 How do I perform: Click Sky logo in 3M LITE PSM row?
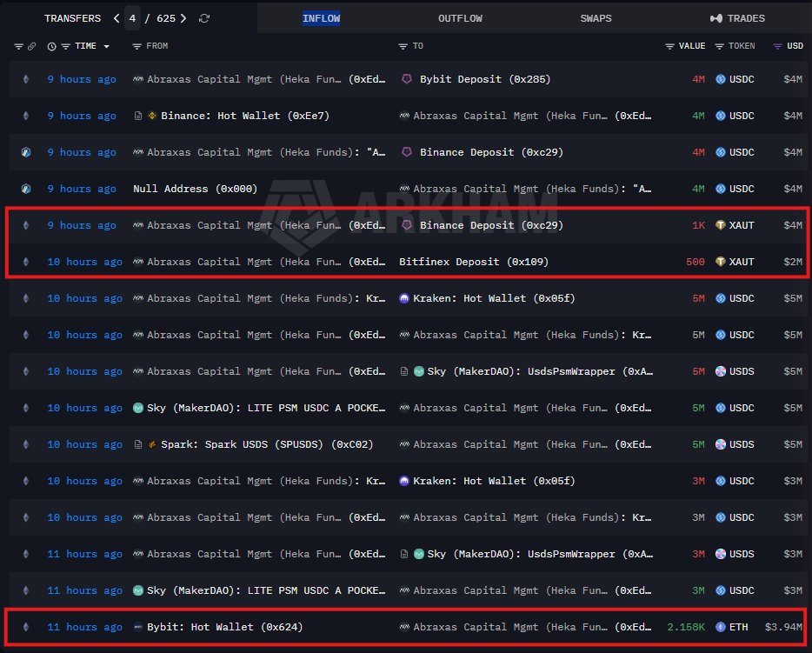pos(137,590)
